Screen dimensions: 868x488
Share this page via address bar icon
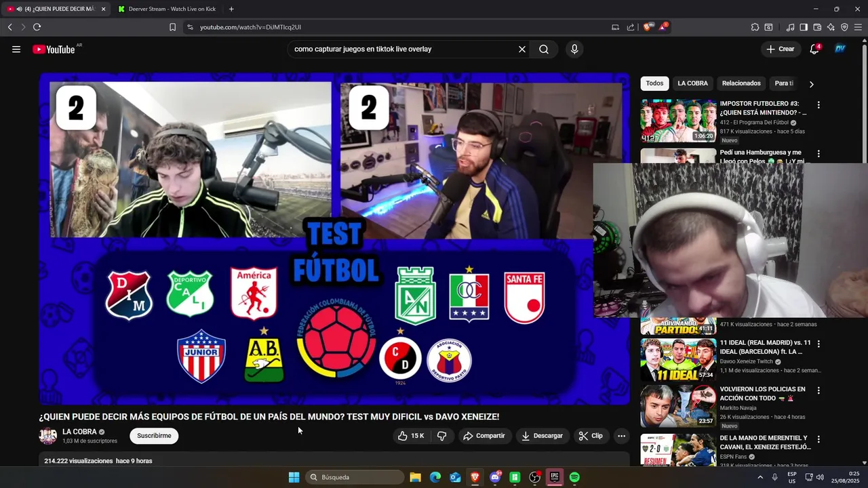[x=631, y=27]
